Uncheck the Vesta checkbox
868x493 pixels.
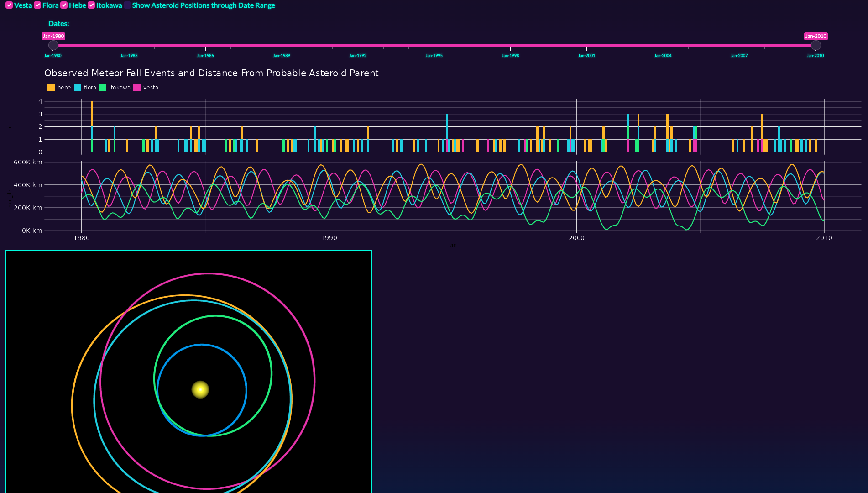(x=9, y=5)
